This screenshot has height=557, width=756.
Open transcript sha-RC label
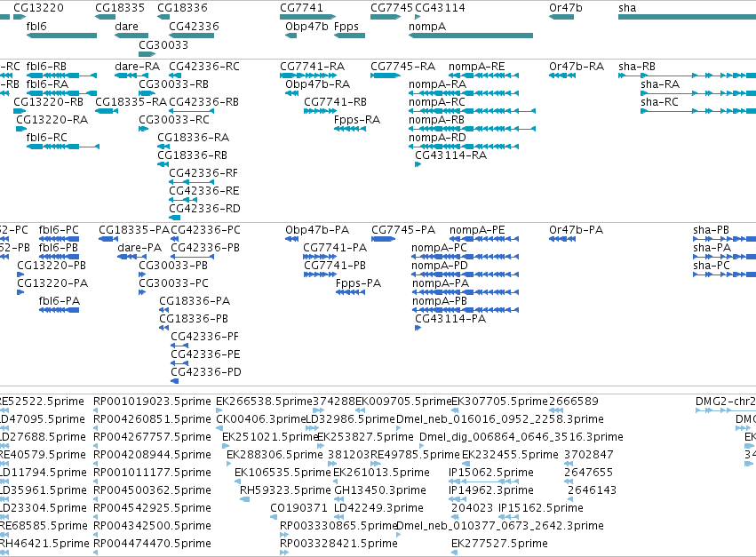(659, 102)
